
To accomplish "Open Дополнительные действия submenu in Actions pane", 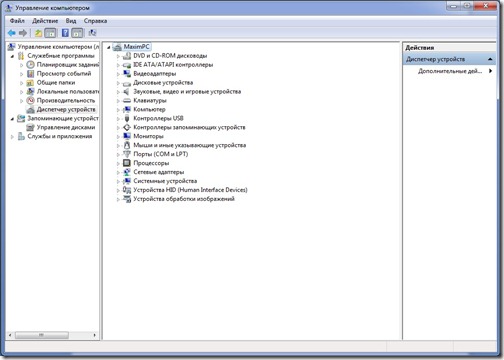I will click(x=450, y=71).
